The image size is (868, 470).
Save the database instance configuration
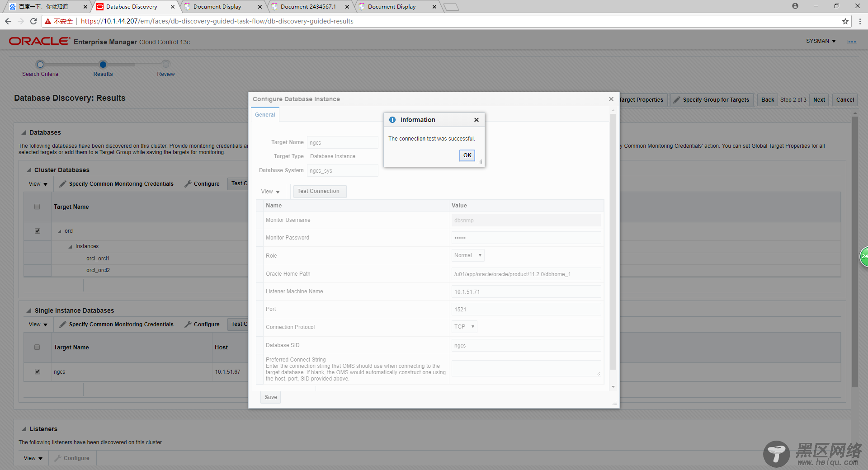coord(271,397)
